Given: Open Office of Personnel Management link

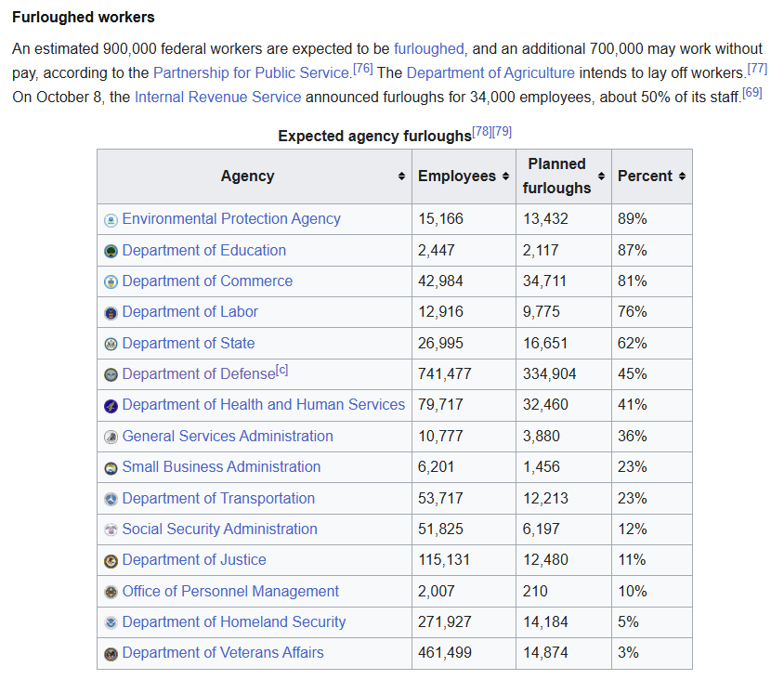Looking at the screenshot, I should click(x=230, y=592).
